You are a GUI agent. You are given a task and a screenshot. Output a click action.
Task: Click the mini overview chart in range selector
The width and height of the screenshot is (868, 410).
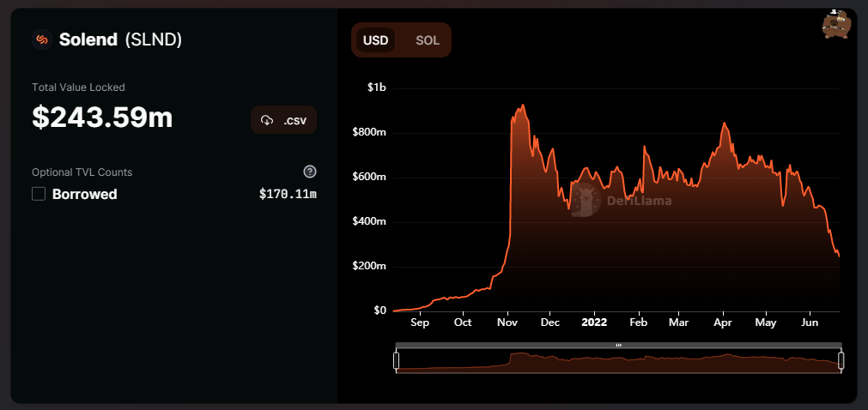[x=618, y=361]
